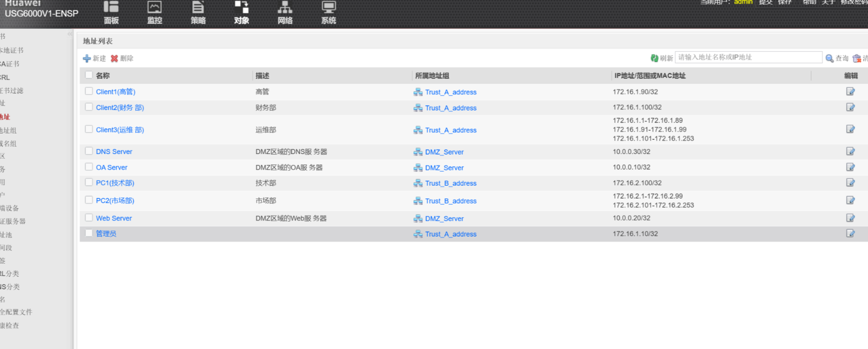Screen dimensions: 868x349
Task: Click IP value 10.0.0.30/32
Action: (x=632, y=152)
